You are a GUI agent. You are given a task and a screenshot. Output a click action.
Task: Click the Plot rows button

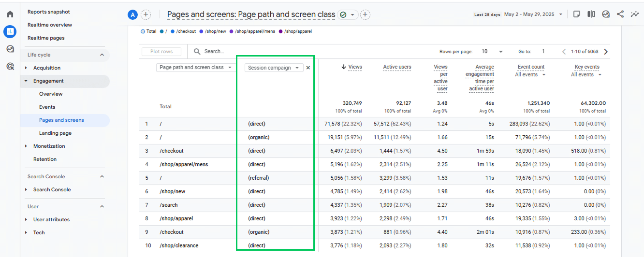point(161,52)
